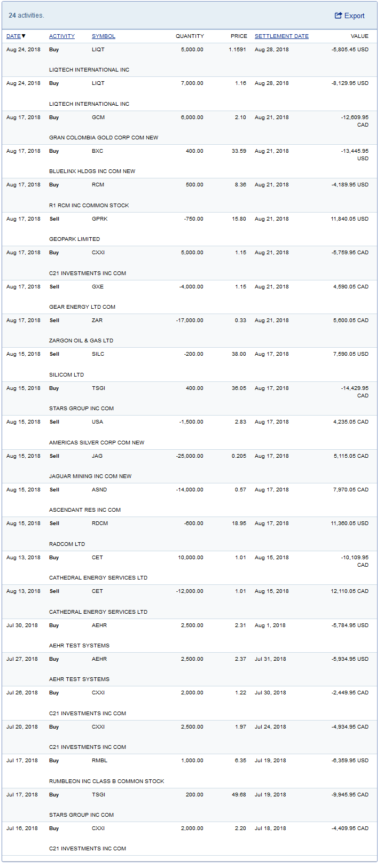Click the Date descending sort arrow
Image resolution: width=384 pixels, height=868 pixels.
pyautogui.click(x=23, y=36)
